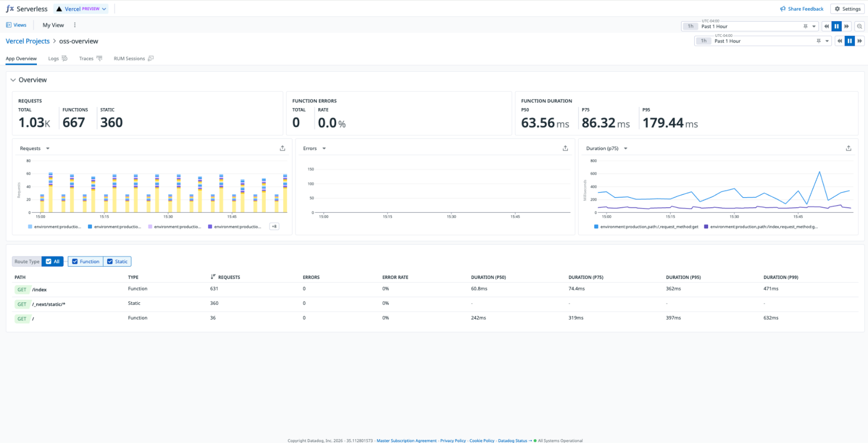The width and height of the screenshot is (868, 443).
Task: Click the purple path:/index legend swatch under Duration
Action: tap(706, 227)
